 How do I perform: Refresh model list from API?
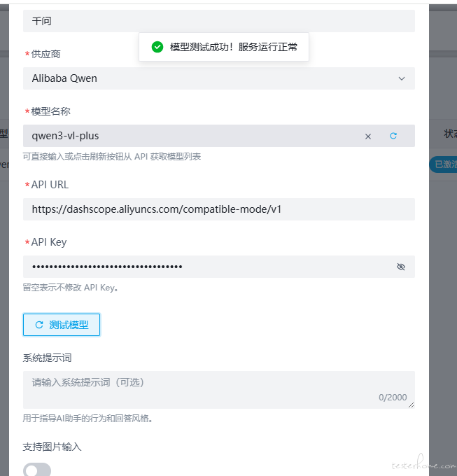tap(393, 136)
